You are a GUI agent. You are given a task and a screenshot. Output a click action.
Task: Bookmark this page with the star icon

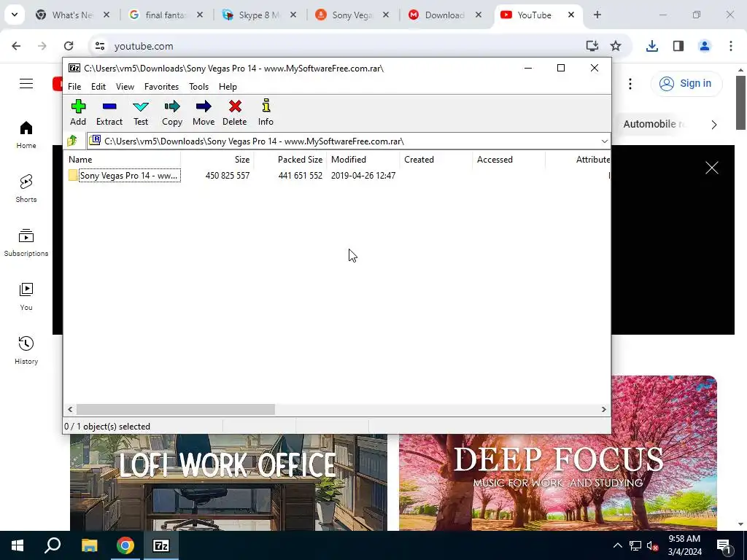[x=616, y=46]
